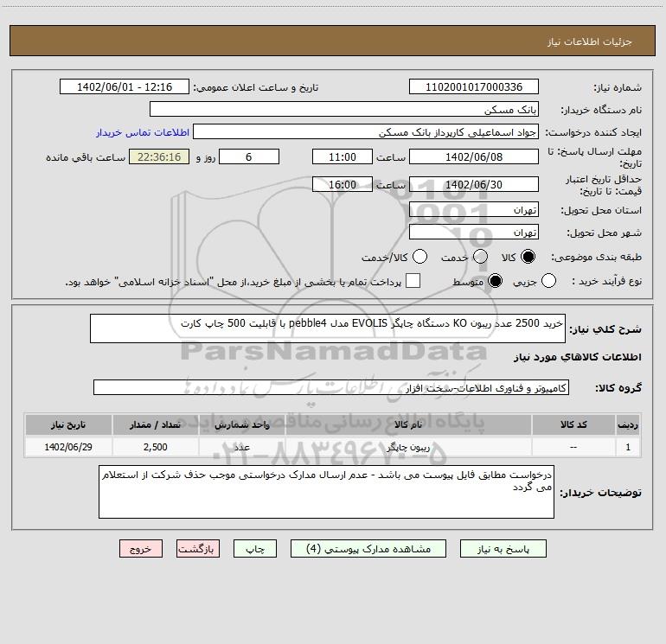Click the جزئیات اطلاعات نیاز header title

[x=589, y=41]
